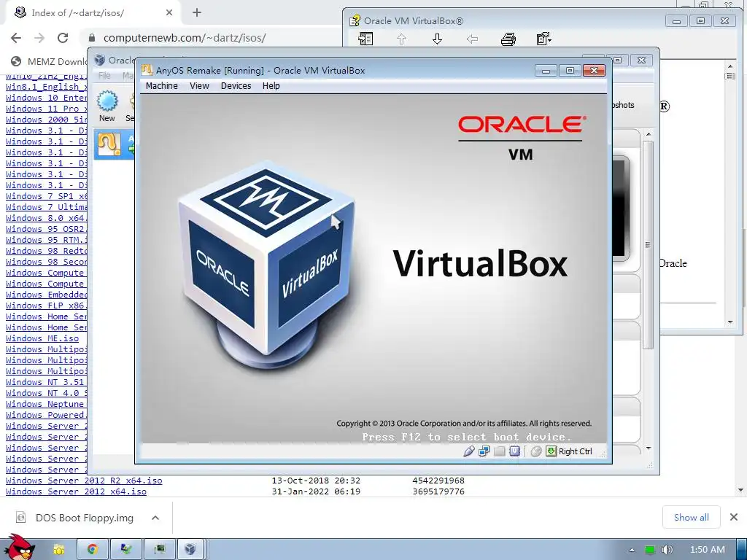747x560 pixels.
Task: Open the options icon in help toolbar
Action: pyautogui.click(x=543, y=39)
